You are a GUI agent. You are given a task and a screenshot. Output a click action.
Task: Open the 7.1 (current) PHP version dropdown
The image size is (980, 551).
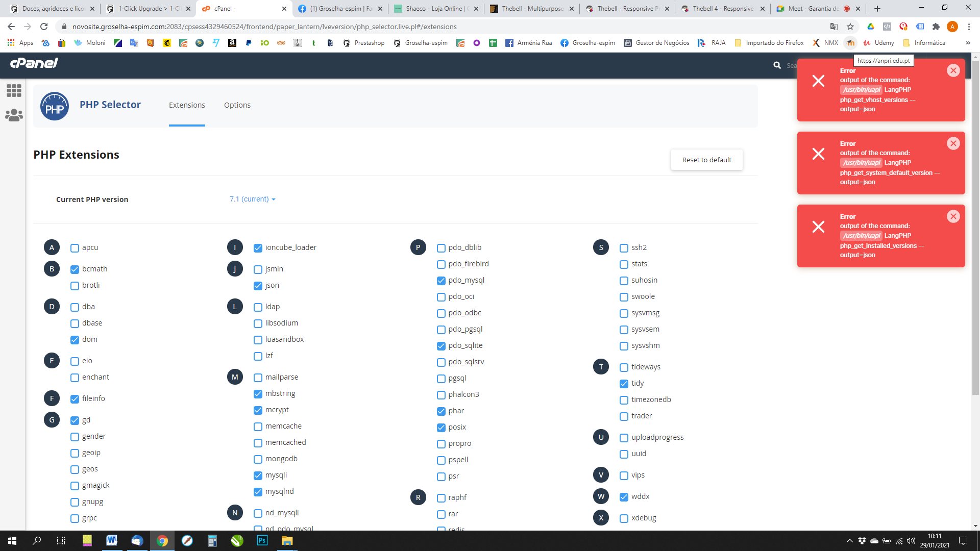pyautogui.click(x=252, y=199)
